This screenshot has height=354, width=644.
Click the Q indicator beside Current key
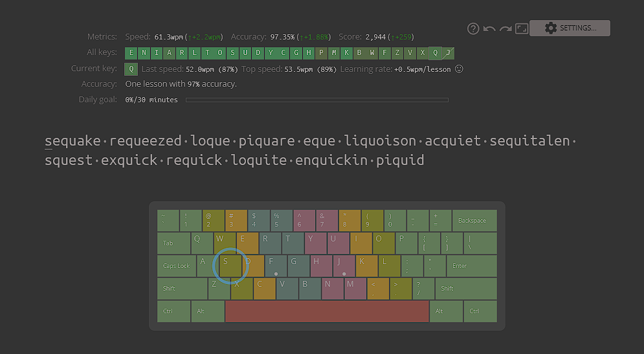tap(131, 69)
